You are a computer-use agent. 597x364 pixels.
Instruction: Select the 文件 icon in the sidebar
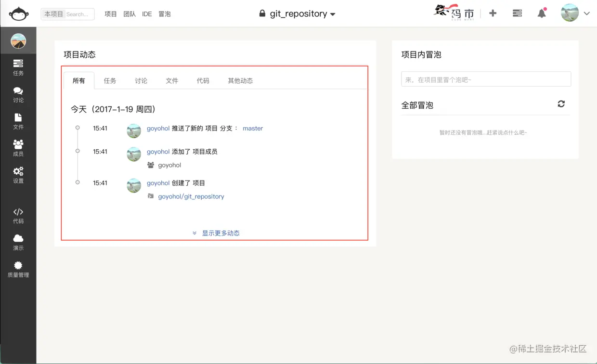18,120
